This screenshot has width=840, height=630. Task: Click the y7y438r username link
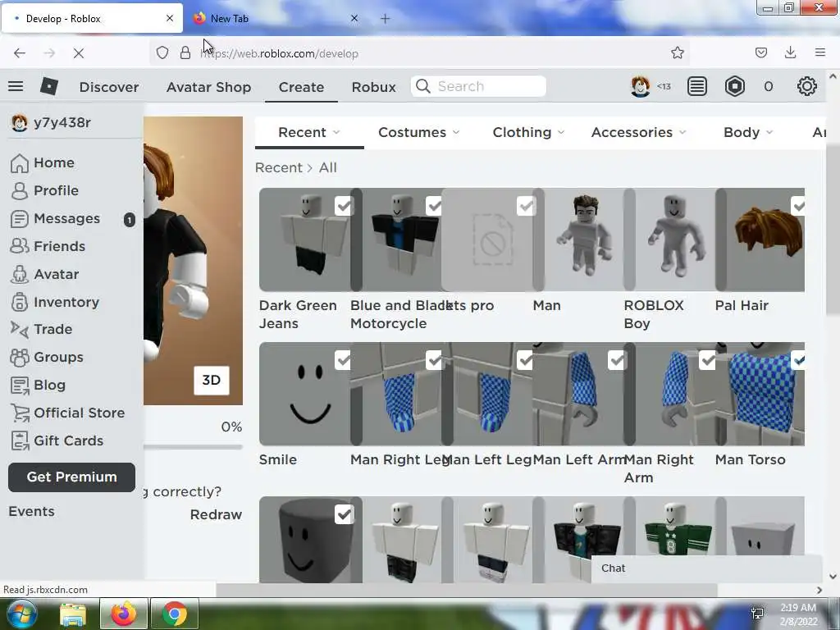(x=62, y=123)
